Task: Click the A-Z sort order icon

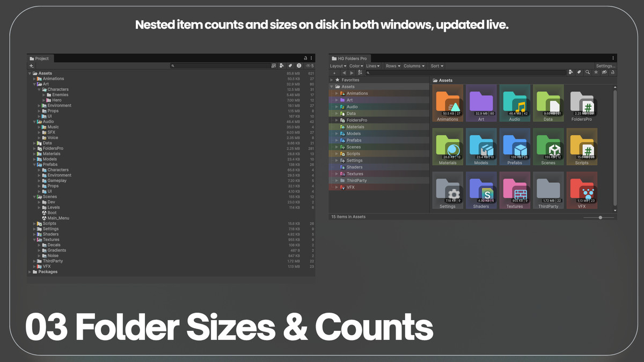Action: [x=360, y=72]
